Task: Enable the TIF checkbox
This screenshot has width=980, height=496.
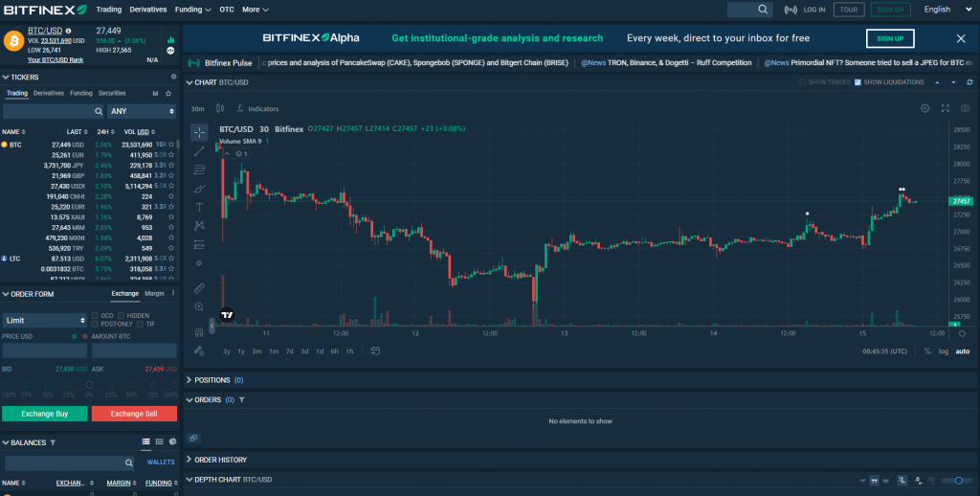Action: click(x=141, y=324)
